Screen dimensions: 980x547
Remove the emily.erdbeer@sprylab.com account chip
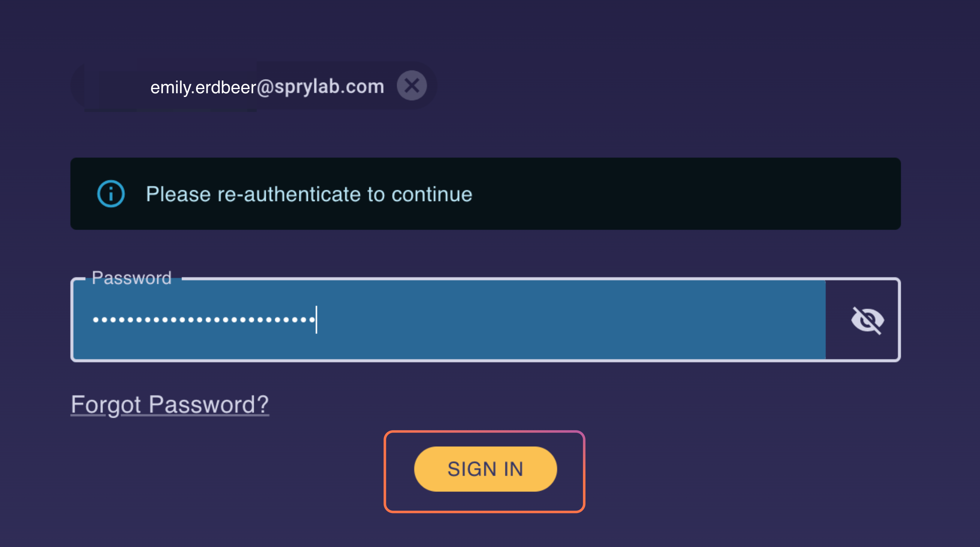tap(412, 86)
